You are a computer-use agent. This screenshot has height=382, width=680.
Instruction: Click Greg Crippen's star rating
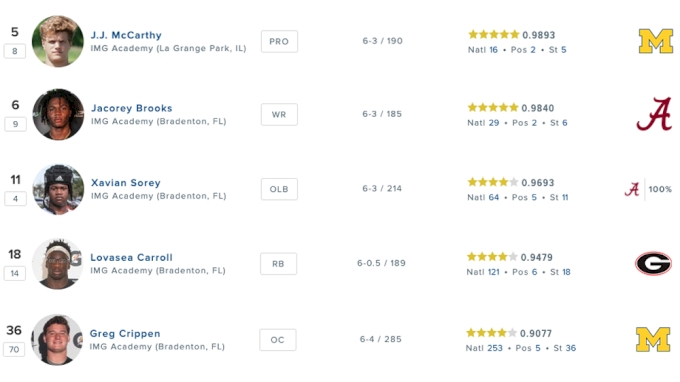click(491, 333)
